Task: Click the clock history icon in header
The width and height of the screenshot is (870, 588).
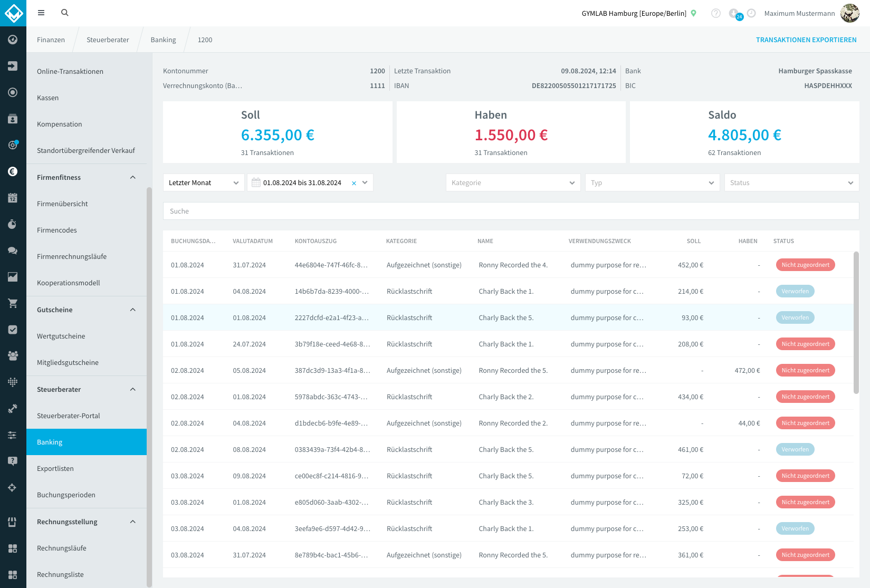Action: click(x=752, y=13)
